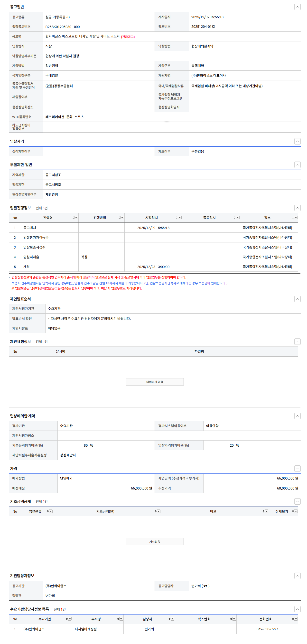Sort by the 입찰분류 column sort arrows
The image size is (307, 644).
pyautogui.click(x=48, y=511)
